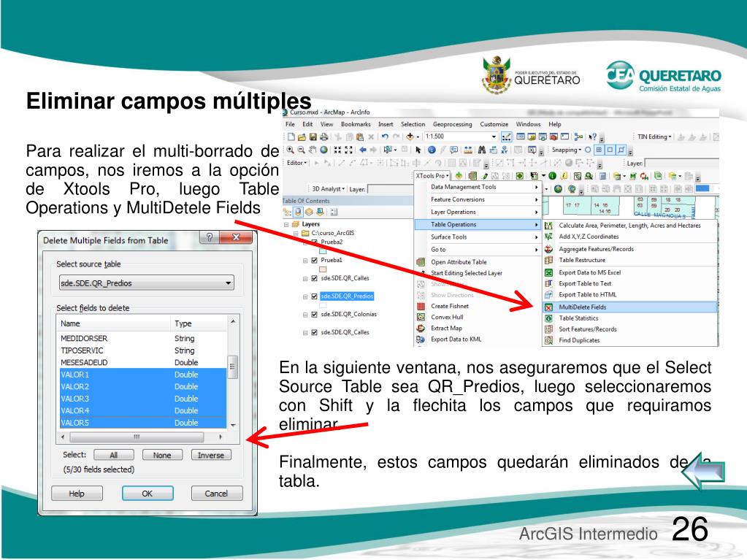The height and width of the screenshot is (560, 747).
Task: Click Print icon in ArcMap toolbar
Action: [x=324, y=137]
